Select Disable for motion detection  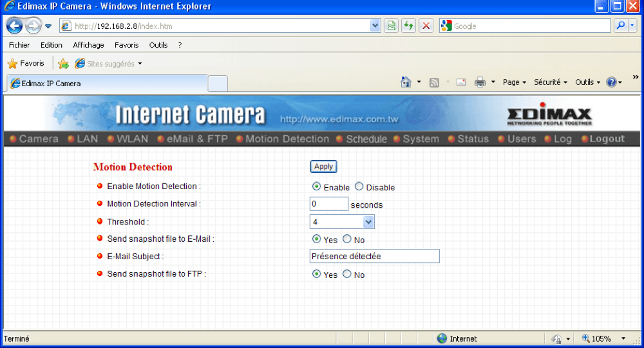(359, 187)
